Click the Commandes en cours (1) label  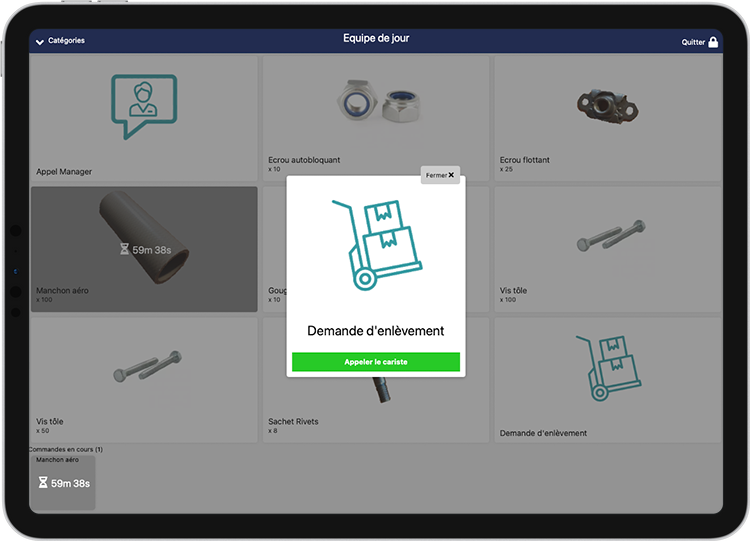coord(66,449)
